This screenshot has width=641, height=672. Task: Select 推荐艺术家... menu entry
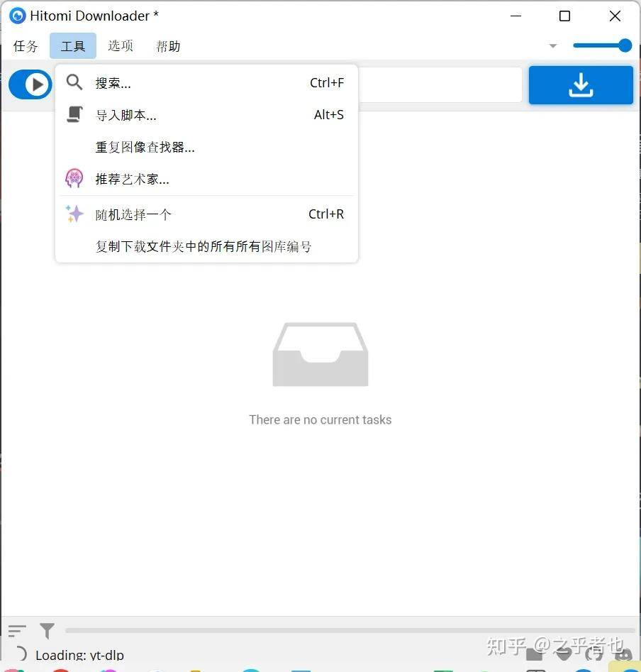206,179
